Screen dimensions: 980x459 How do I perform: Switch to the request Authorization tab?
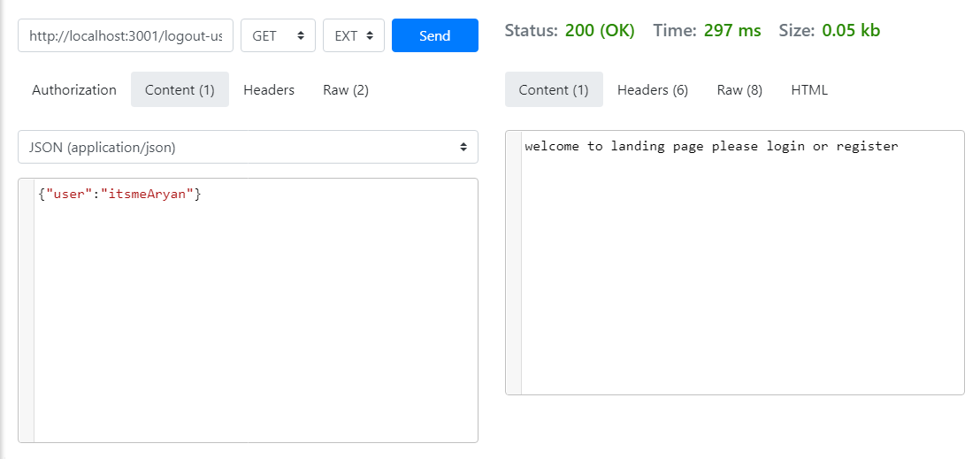[74, 89]
